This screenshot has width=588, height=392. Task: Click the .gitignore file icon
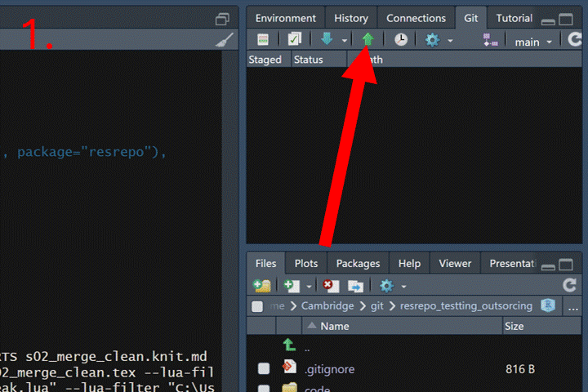pos(289,367)
